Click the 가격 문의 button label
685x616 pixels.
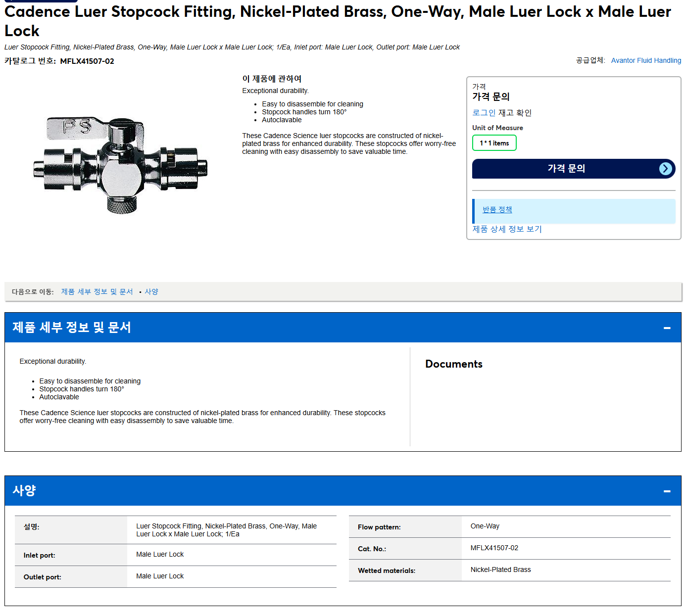[566, 169]
